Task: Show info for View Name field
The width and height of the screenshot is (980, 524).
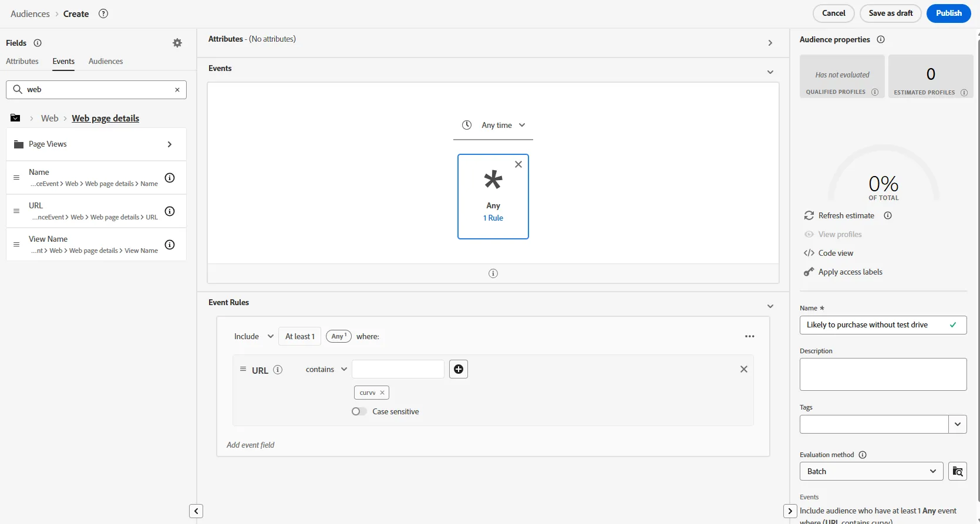Action: click(x=170, y=245)
